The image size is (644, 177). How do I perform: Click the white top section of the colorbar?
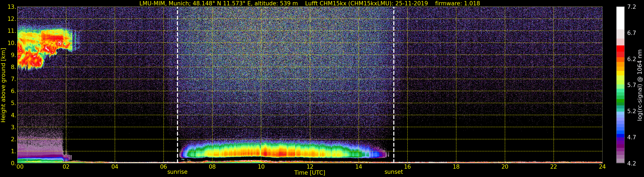pos(620,18)
